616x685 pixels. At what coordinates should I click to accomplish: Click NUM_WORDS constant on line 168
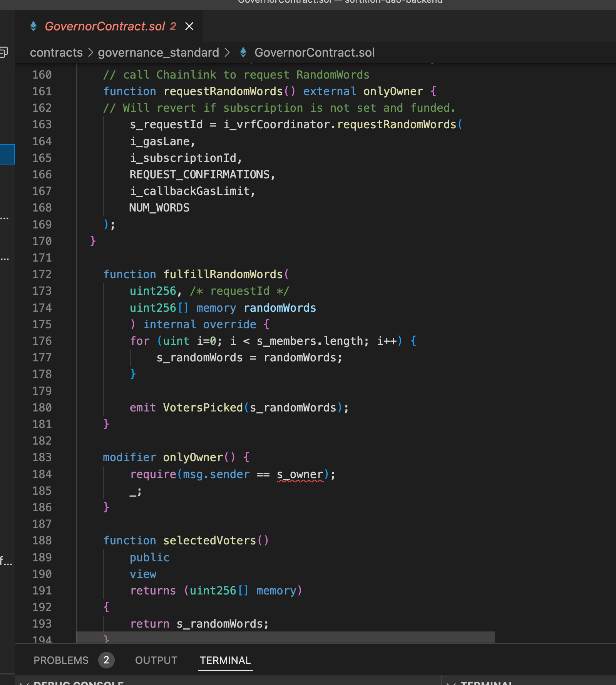tap(159, 208)
